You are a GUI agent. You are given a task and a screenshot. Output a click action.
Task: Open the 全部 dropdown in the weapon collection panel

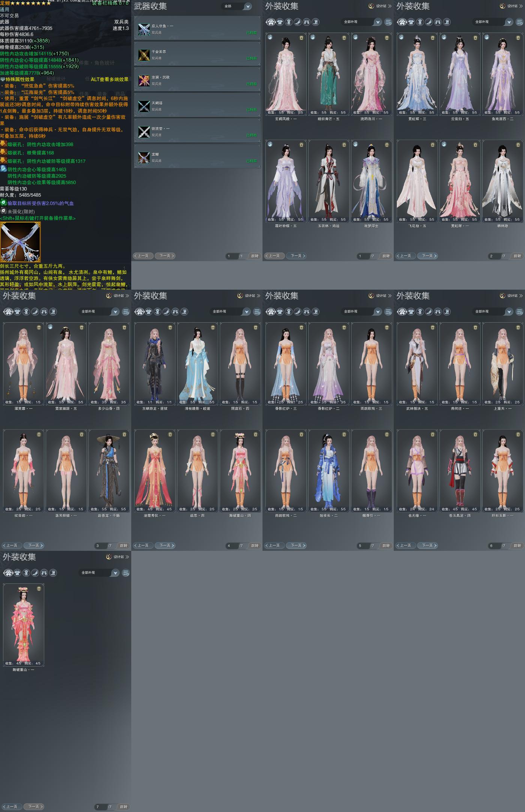pos(237,6)
